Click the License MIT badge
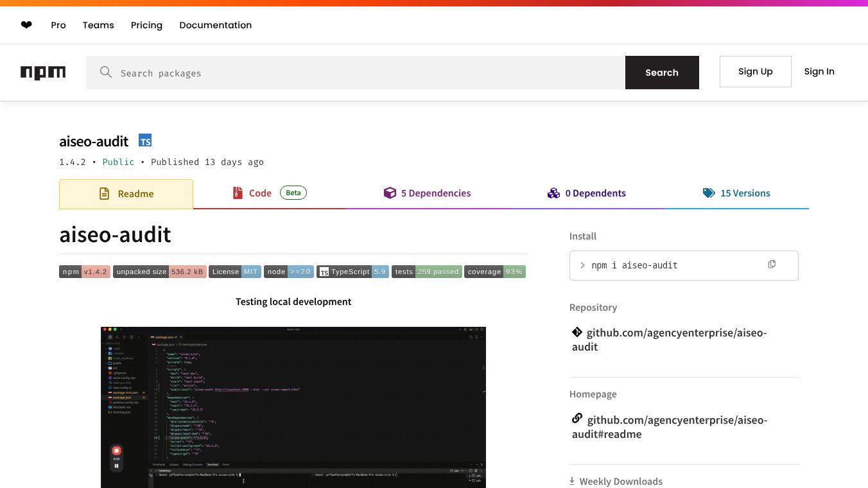The width and height of the screenshot is (868, 488). point(235,272)
